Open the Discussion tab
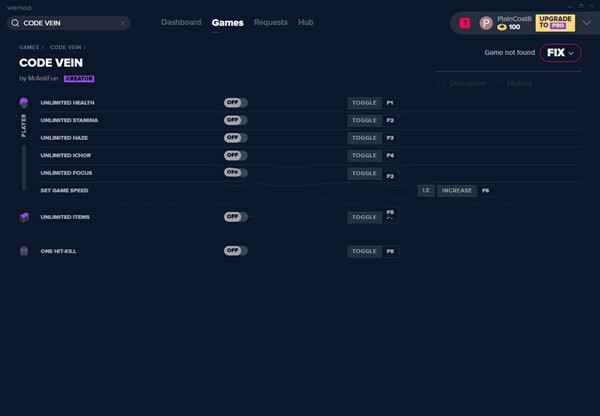Screen dimensions: 600x416 pyautogui.click(x=468, y=83)
